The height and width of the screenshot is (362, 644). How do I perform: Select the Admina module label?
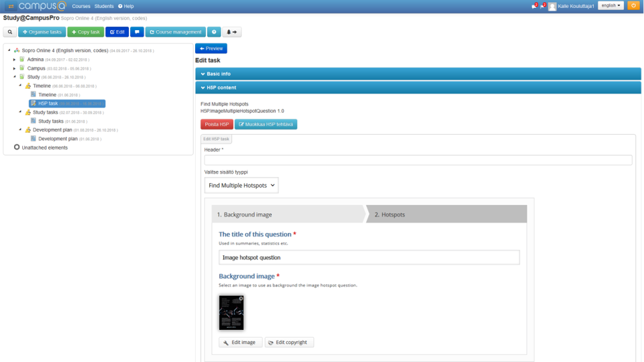[36, 60]
